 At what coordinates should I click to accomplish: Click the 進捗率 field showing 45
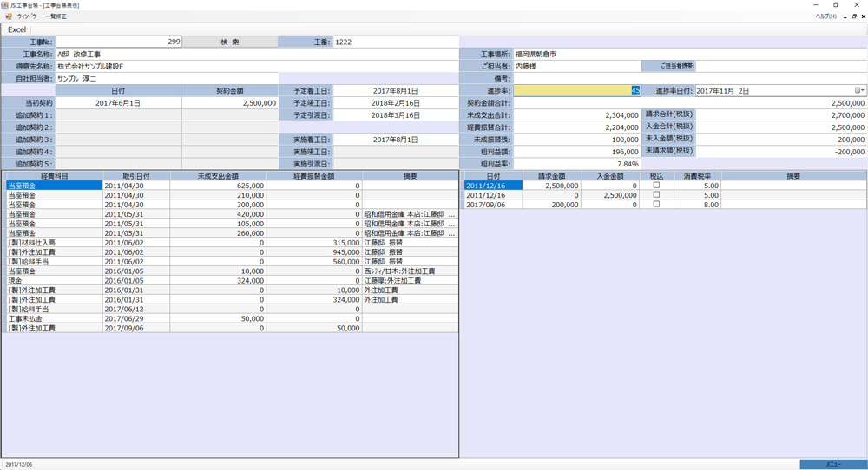577,90
